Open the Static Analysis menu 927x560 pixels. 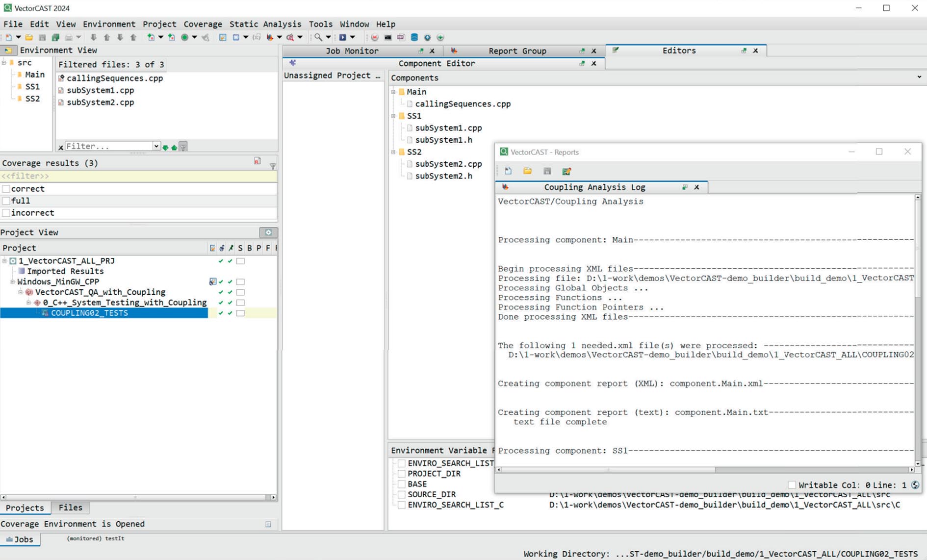(265, 24)
